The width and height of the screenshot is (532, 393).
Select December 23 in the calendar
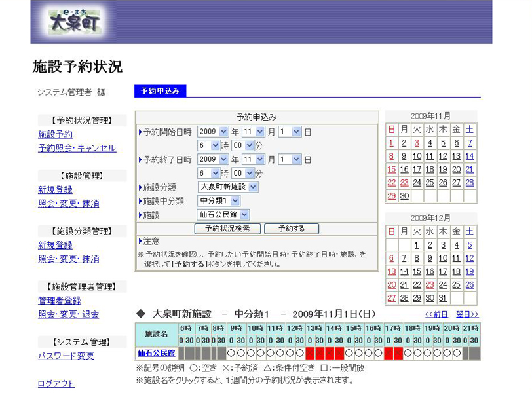click(x=430, y=284)
